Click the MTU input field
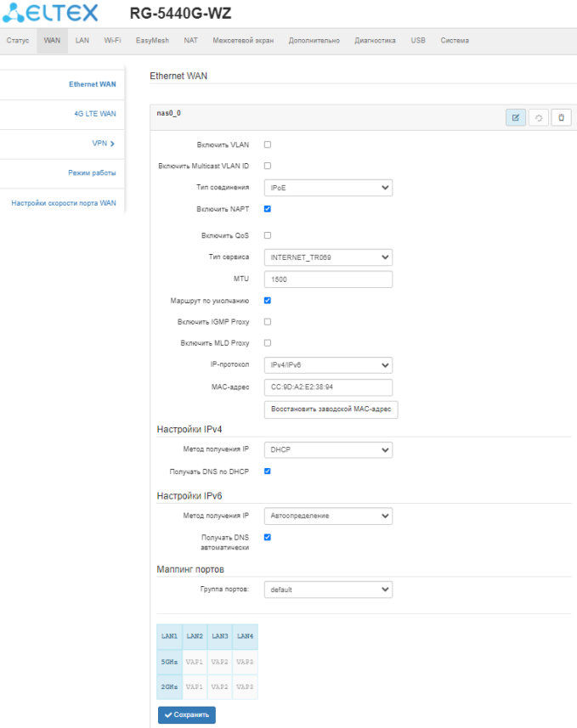The height and width of the screenshot is (728, 577). [328, 279]
